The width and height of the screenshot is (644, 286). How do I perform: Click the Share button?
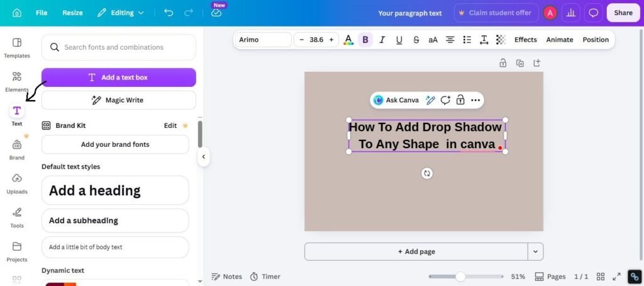(x=623, y=13)
